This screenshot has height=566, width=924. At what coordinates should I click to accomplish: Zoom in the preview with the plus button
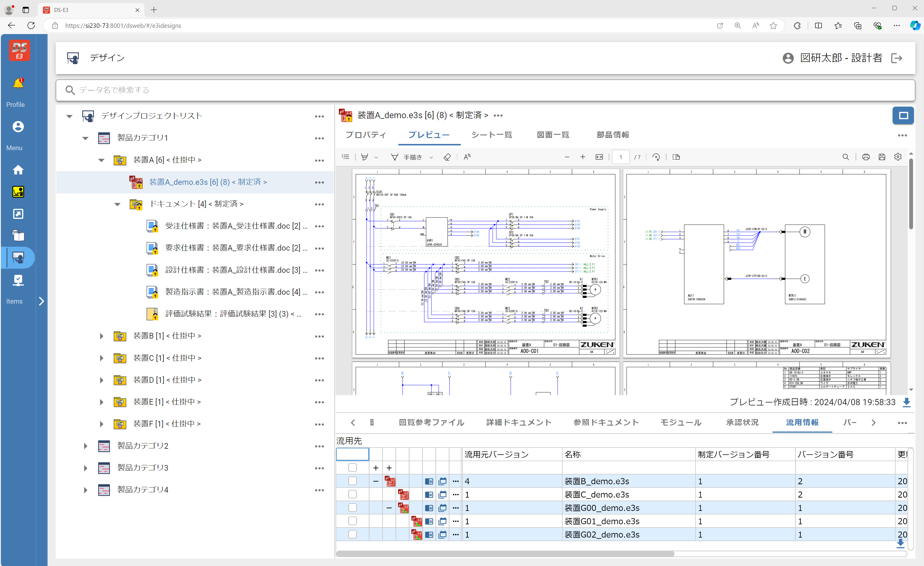[x=583, y=157]
